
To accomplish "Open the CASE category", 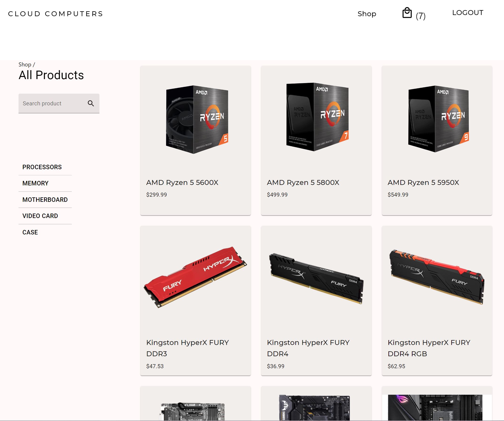I will 30,232.
